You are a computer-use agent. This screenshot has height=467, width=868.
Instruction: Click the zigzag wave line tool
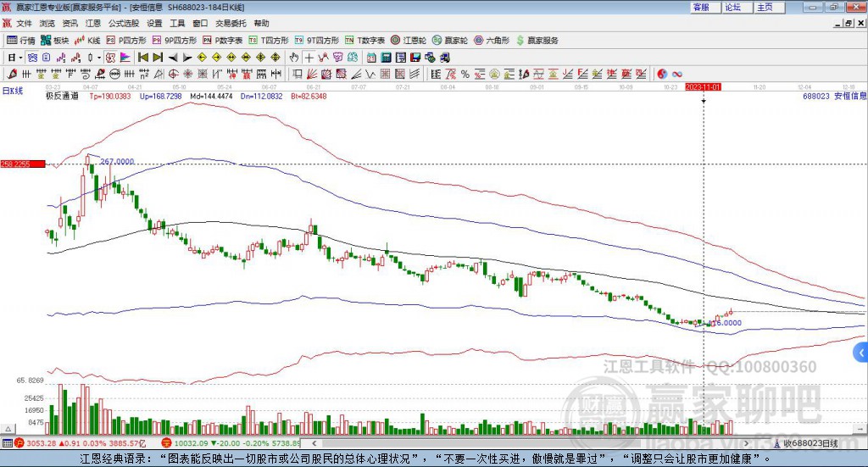[370, 74]
